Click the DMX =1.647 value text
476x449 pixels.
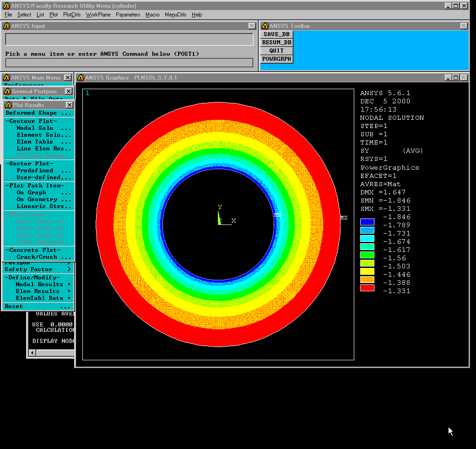pos(383,192)
